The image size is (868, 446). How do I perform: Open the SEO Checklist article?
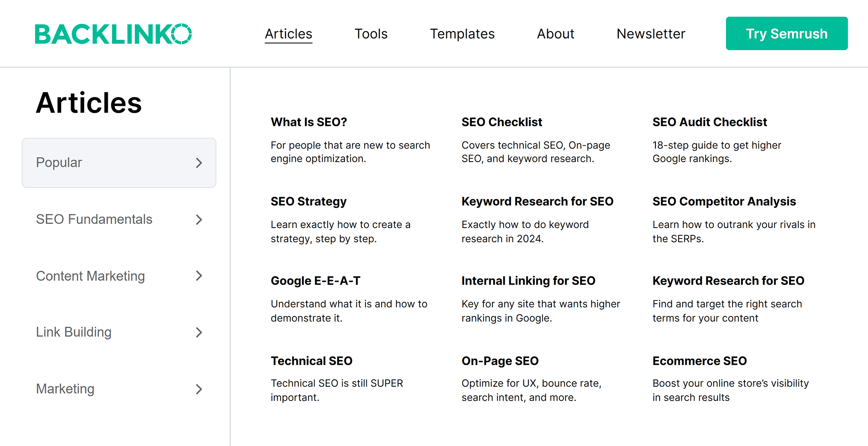pyautogui.click(x=501, y=122)
